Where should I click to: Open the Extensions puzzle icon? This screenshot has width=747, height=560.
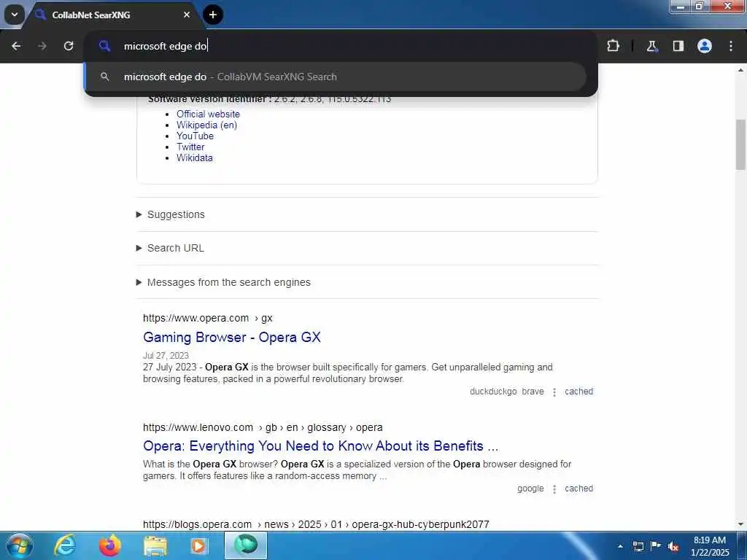tap(613, 46)
